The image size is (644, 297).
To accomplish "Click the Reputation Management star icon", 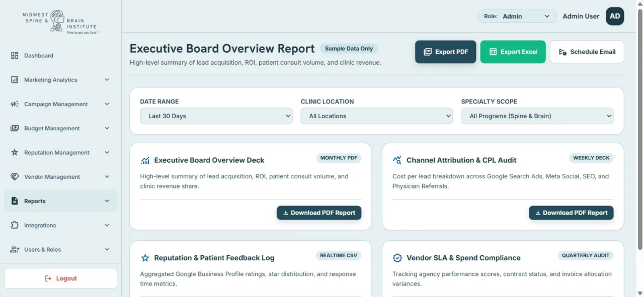I will coord(15,152).
